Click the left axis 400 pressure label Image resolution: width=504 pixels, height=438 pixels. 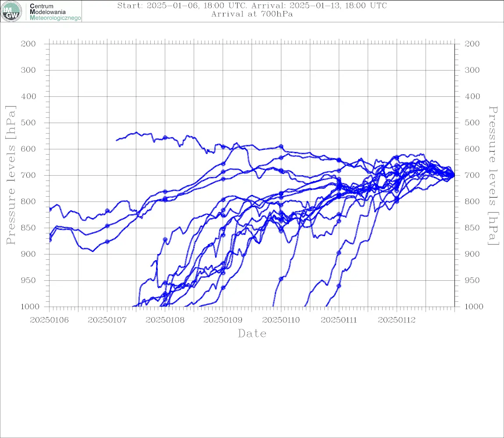click(28, 96)
